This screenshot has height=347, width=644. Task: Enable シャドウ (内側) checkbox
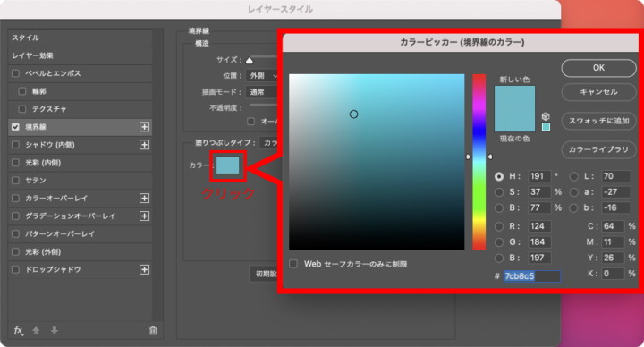point(15,145)
